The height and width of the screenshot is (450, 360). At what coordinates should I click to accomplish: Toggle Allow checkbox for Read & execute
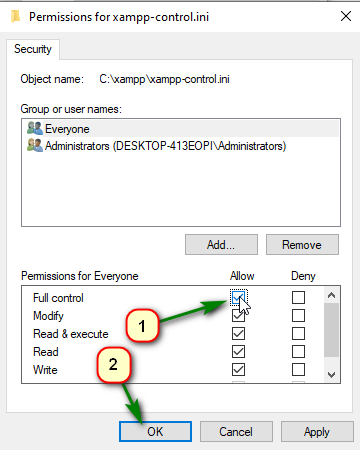pos(238,333)
